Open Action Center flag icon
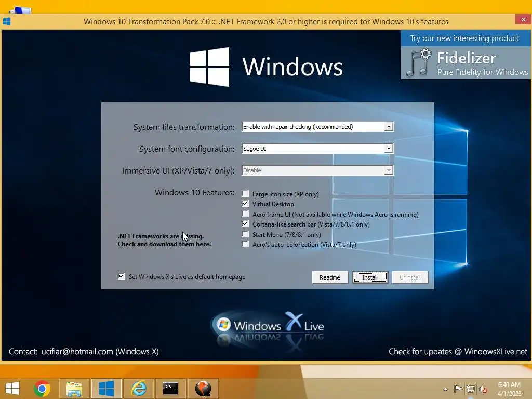The width and height of the screenshot is (532, 399). pyautogui.click(x=458, y=389)
